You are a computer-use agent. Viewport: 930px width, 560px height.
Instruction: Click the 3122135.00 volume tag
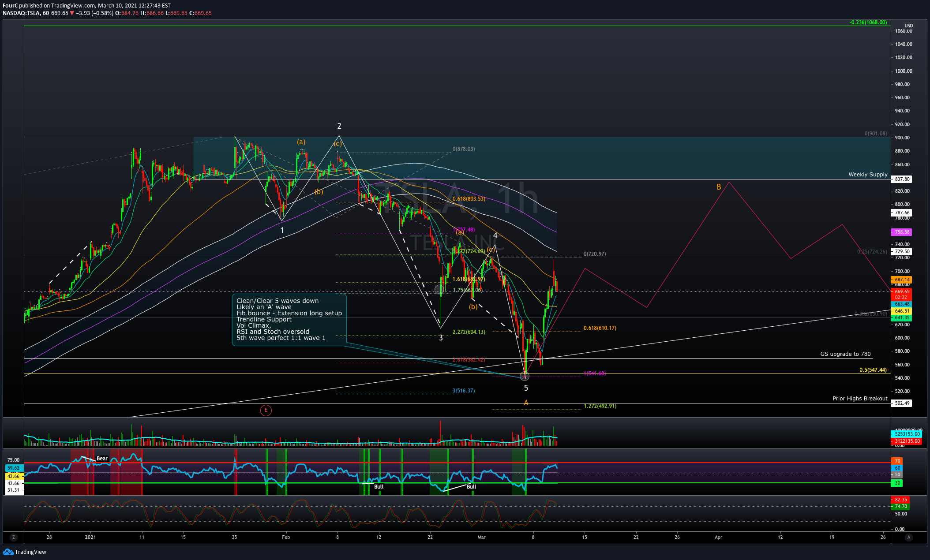click(907, 441)
